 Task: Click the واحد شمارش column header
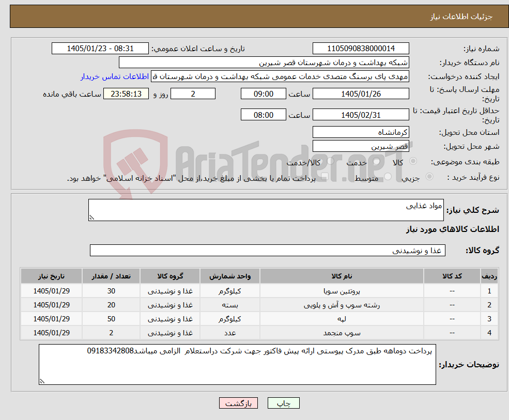230,276
